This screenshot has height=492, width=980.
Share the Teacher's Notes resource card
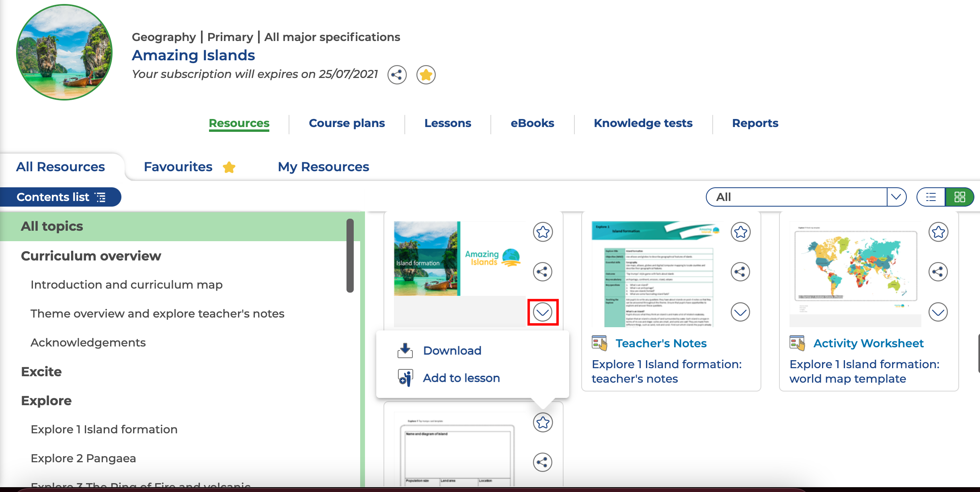[740, 272]
